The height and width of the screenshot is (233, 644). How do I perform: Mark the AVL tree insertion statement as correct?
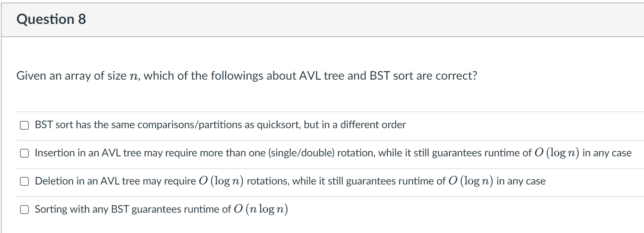click(x=24, y=153)
